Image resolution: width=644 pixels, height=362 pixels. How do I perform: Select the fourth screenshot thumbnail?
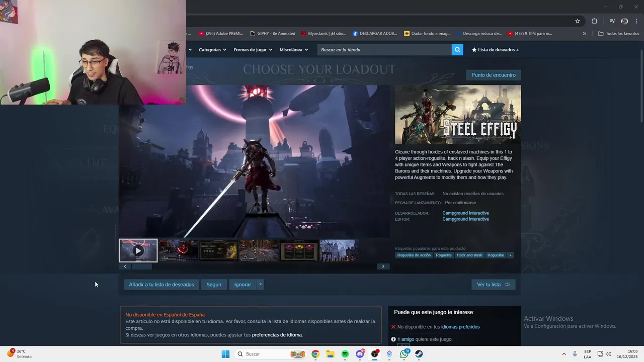(x=259, y=250)
